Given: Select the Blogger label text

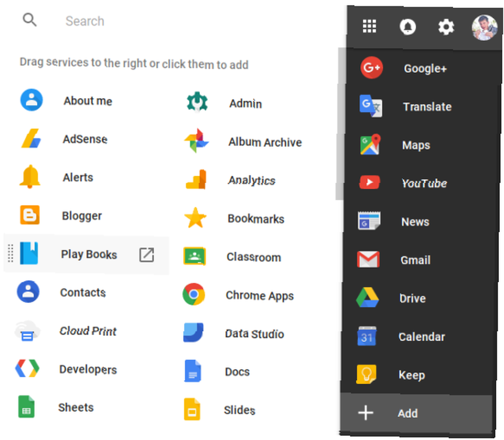Looking at the screenshot, I should tap(82, 216).
